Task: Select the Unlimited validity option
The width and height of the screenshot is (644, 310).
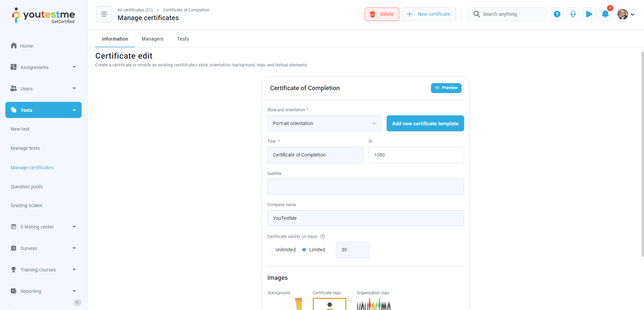Action: click(x=270, y=250)
